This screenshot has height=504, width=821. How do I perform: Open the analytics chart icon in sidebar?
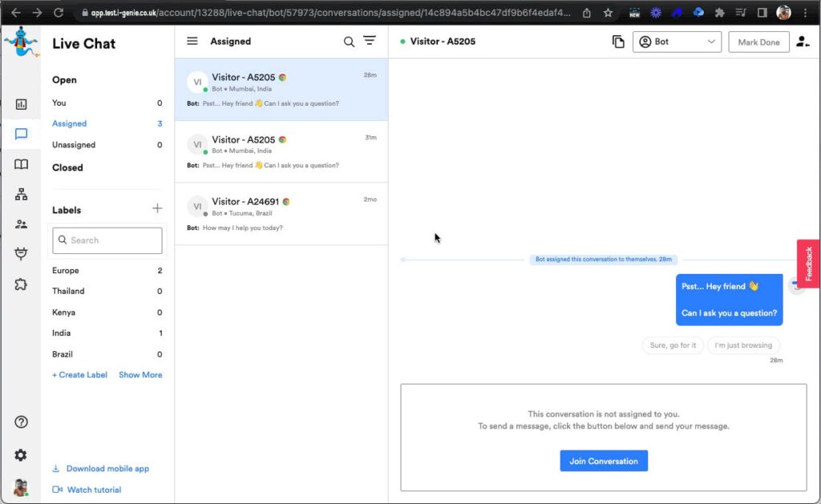tap(21, 104)
